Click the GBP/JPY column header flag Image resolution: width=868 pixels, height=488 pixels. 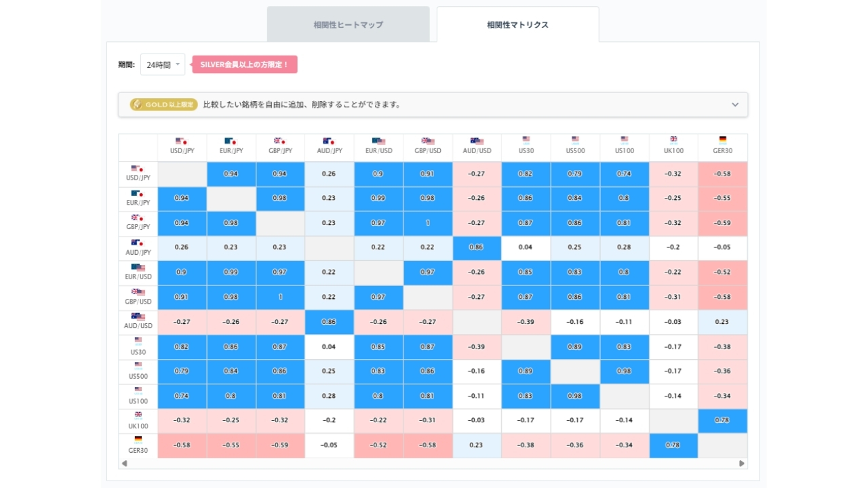(279, 141)
